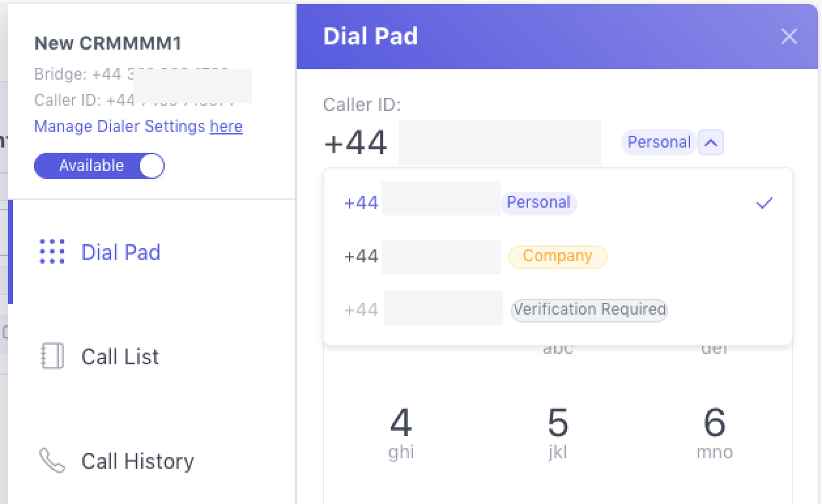Screen dimensions: 822x504
Task: Select the Personal caller ID option
Action: coord(457,203)
